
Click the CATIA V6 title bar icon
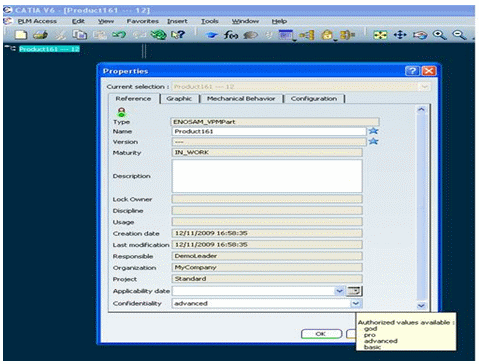8,10
